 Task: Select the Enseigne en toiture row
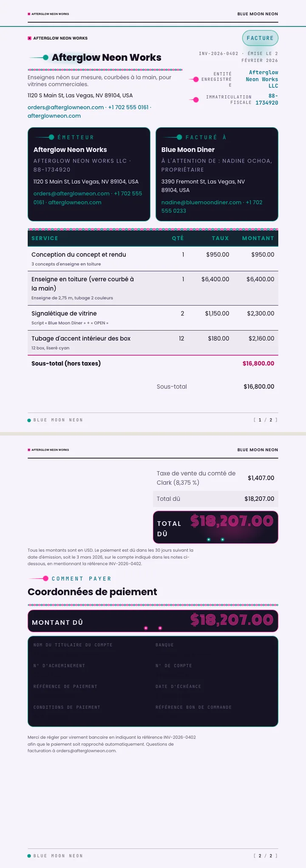[153, 288]
